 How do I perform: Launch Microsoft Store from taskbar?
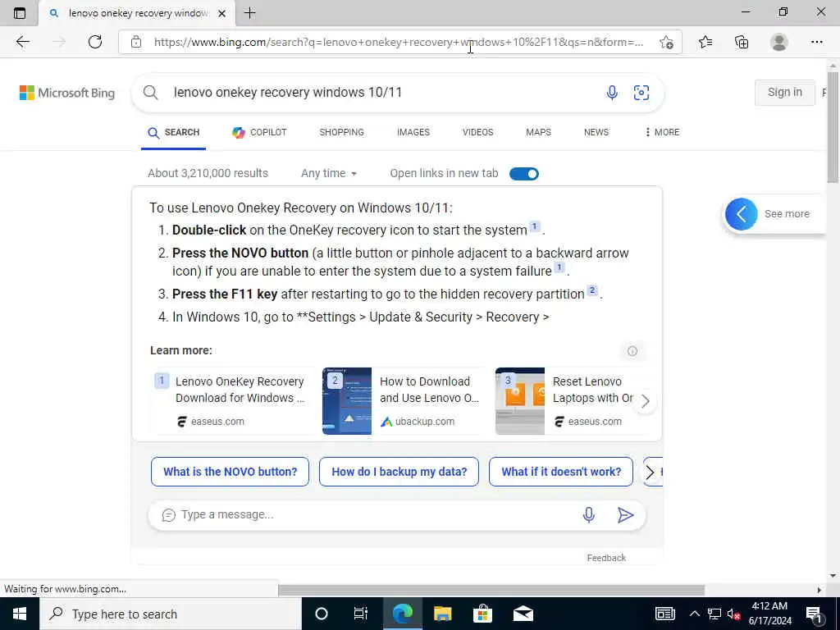click(482, 614)
